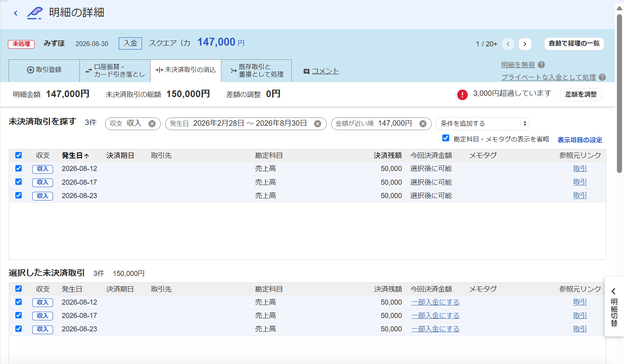Click 収入 badge for 2026-08-23 in selected list
The image size is (624, 364).
42,329
